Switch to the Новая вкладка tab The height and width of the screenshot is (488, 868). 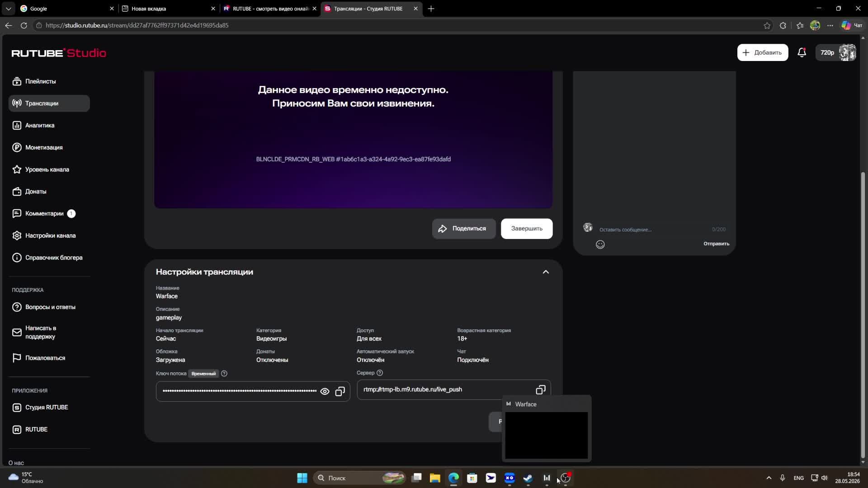(168, 9)
